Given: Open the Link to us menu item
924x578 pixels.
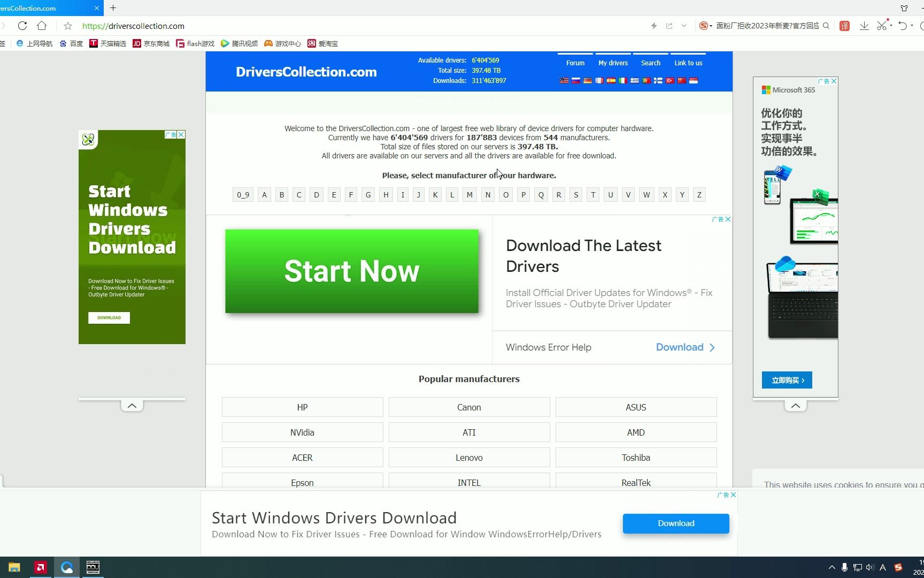Looking at the screenshot, I should click(688, 63).
